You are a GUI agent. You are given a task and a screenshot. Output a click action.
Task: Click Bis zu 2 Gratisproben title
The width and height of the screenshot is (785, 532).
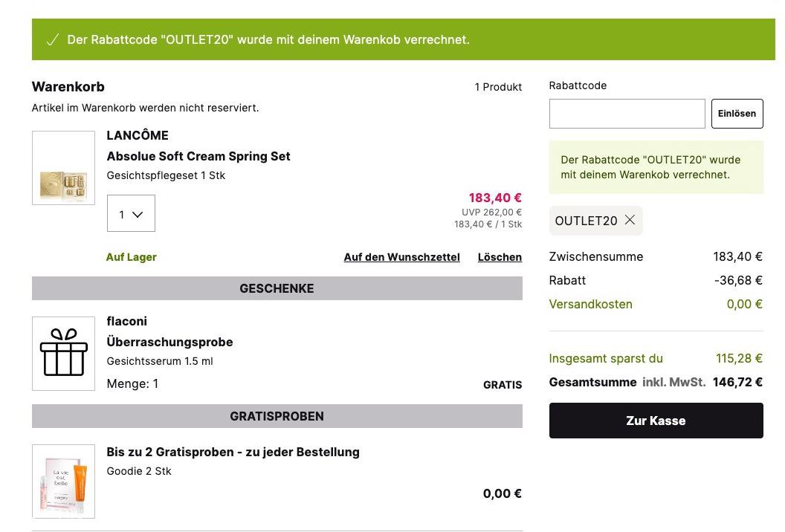[x=233, y=452]
